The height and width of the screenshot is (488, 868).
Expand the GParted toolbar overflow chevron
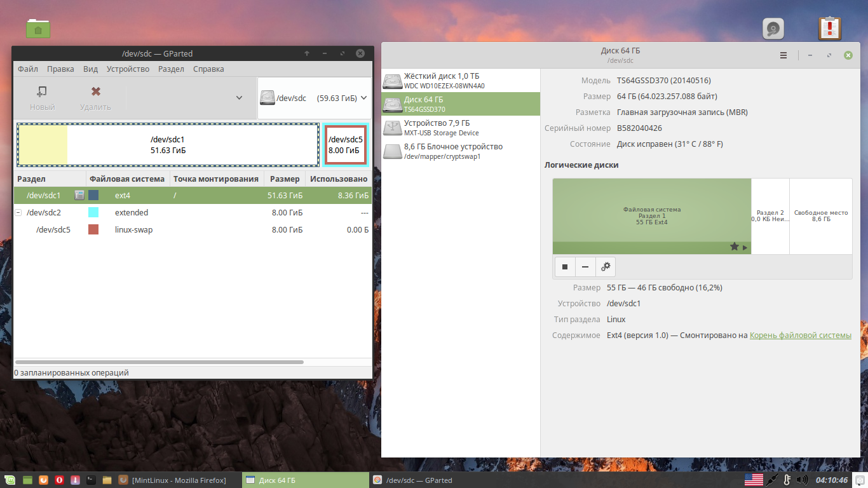239,98
